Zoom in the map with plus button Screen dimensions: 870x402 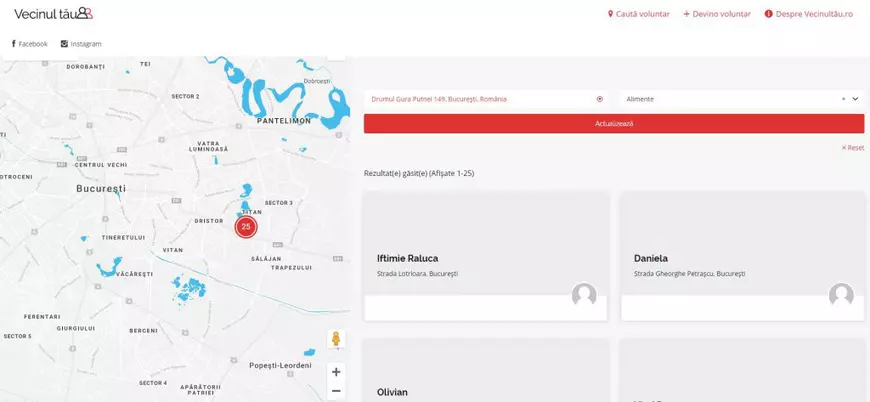336,372
